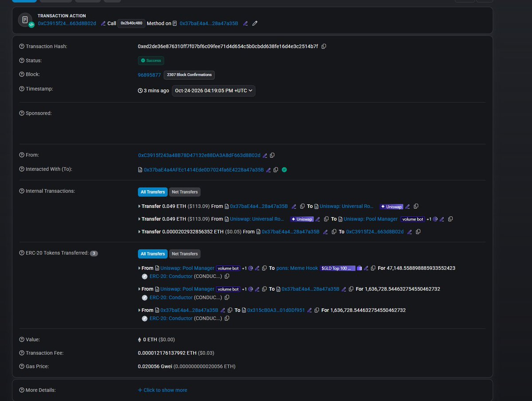Expand the ERC-20 row sending to pons: Meme Hook
Viewport: 532px width, 401px height.
coord(139,269)
